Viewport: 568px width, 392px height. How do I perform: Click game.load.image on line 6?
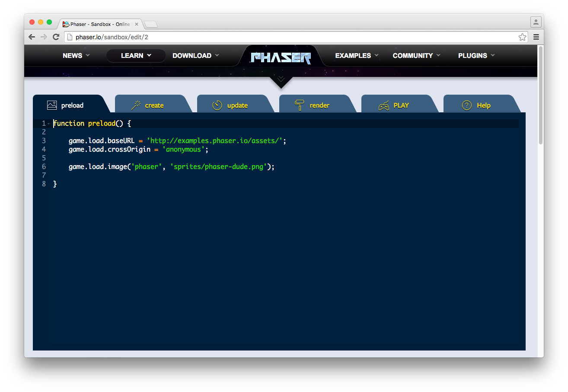98,167
